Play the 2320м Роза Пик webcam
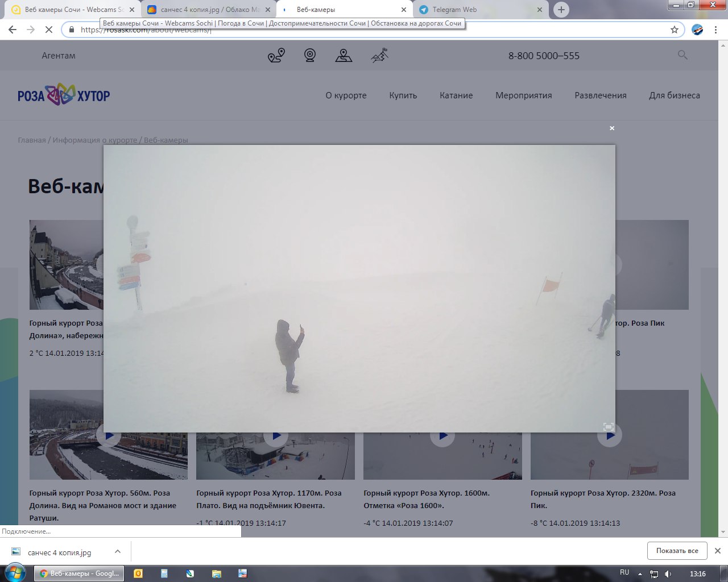This screenshot has width=728, height=582. click(610, 435)
